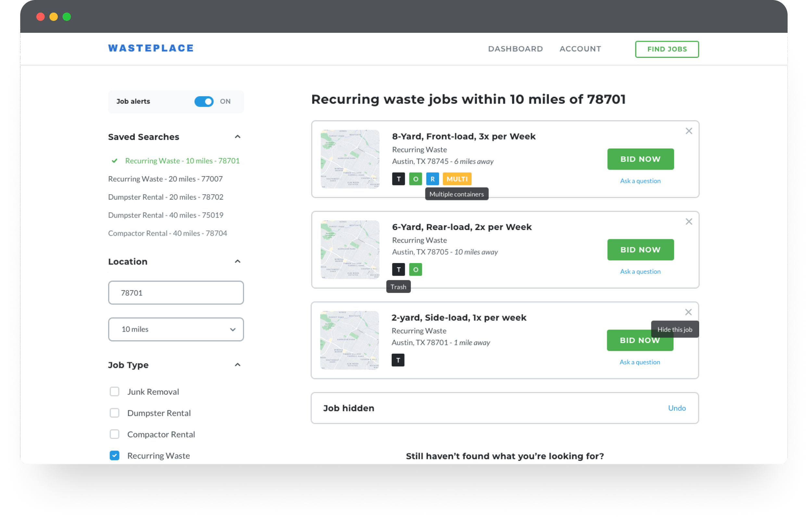Turn off the Job alerts toggle

204,101
